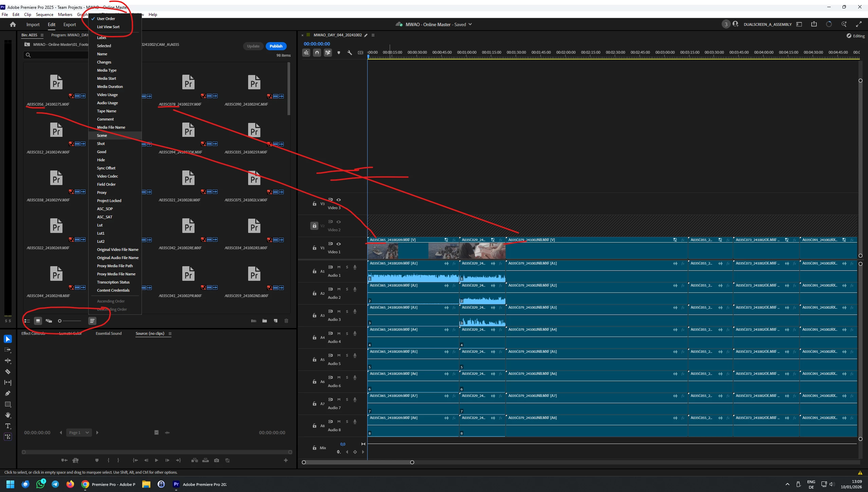Click the New Bin folder icon
The image size is (868, 492).
(x=264, y=321)
